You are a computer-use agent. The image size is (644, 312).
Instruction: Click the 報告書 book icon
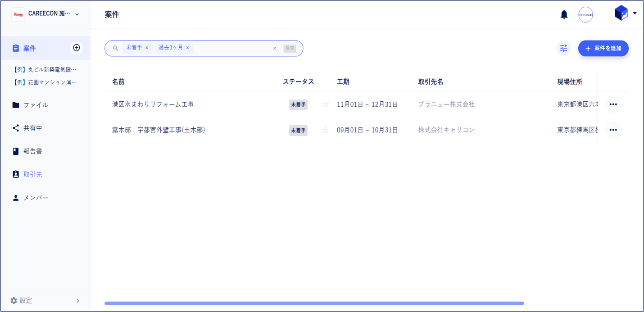point(16,151)
